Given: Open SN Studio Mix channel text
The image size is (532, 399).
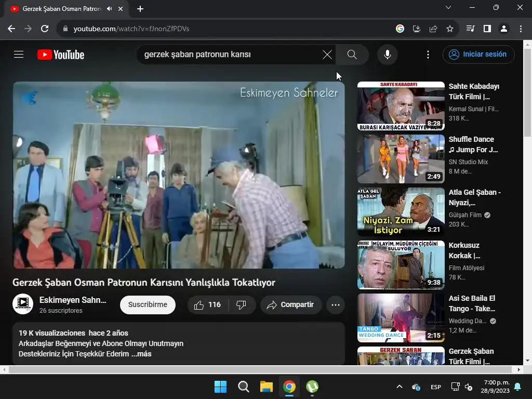Looking at the screenshot, I should click(468, 162).
